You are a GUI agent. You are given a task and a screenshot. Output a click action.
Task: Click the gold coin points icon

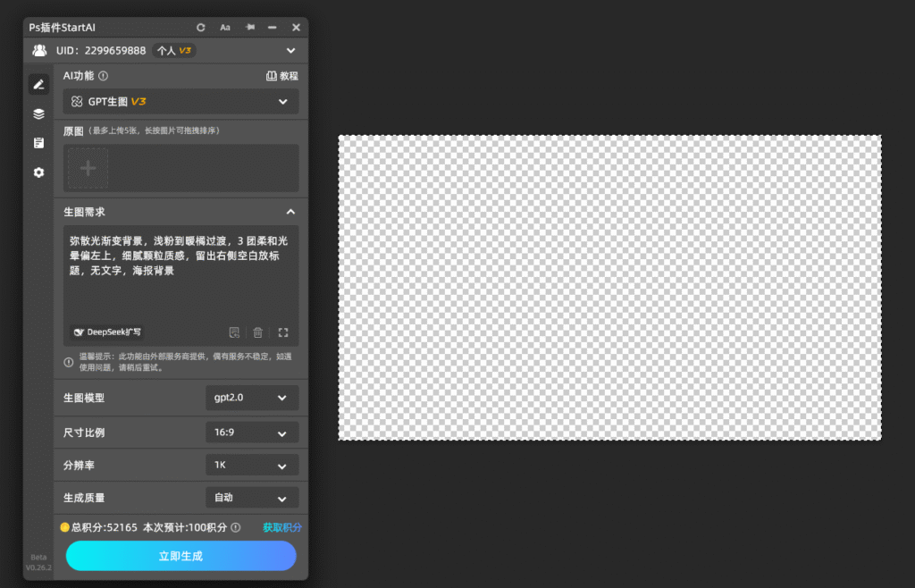pos(64,527)
